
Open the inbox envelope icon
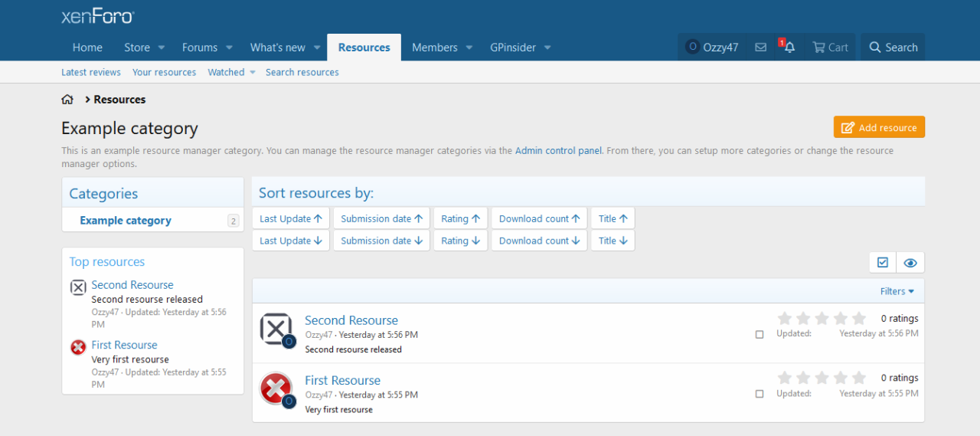coord(760,48)
